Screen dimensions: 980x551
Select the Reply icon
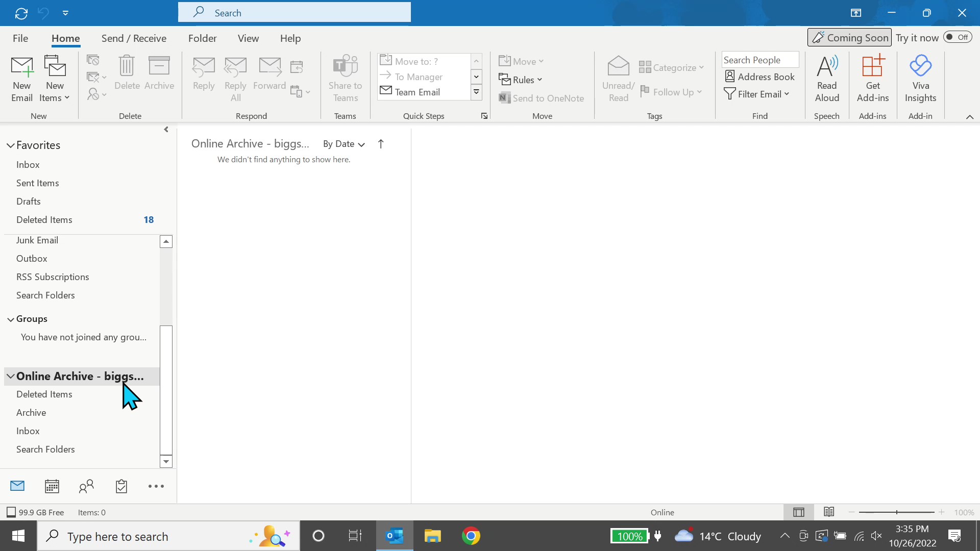pyautogui.click(x=204, y=74)
